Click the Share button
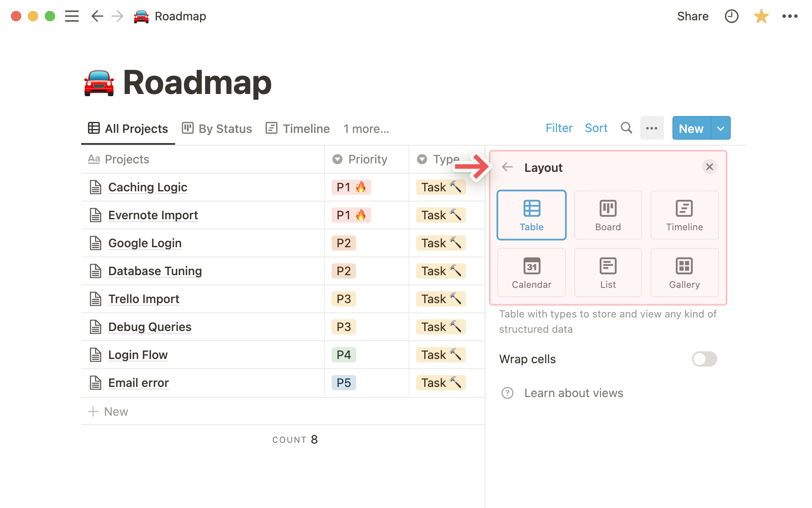 pos(692,17)
